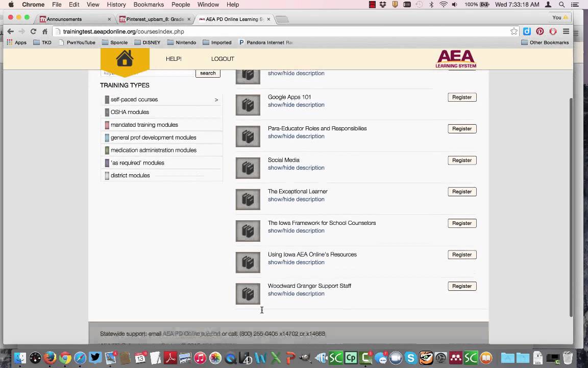This screenshot has height=368, width=588.
Task: Select general prof development modules
Action: coord(162,137)
